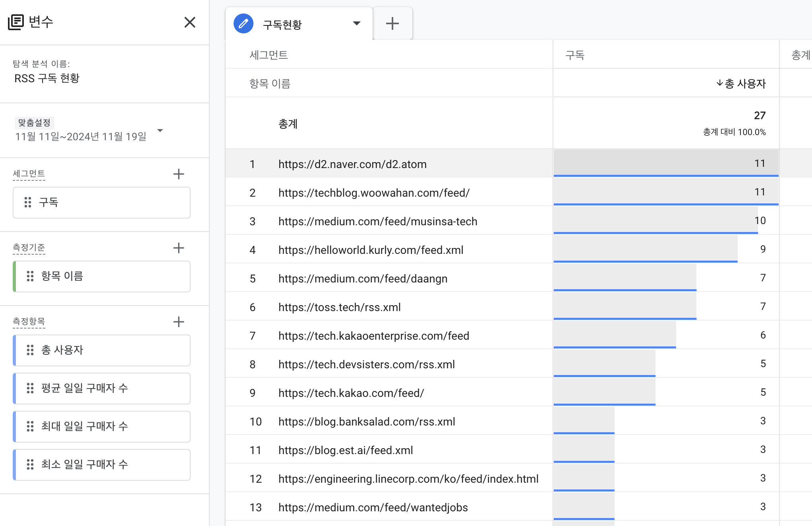Click the pencil edit icon on tab

[x=244, y=23]
